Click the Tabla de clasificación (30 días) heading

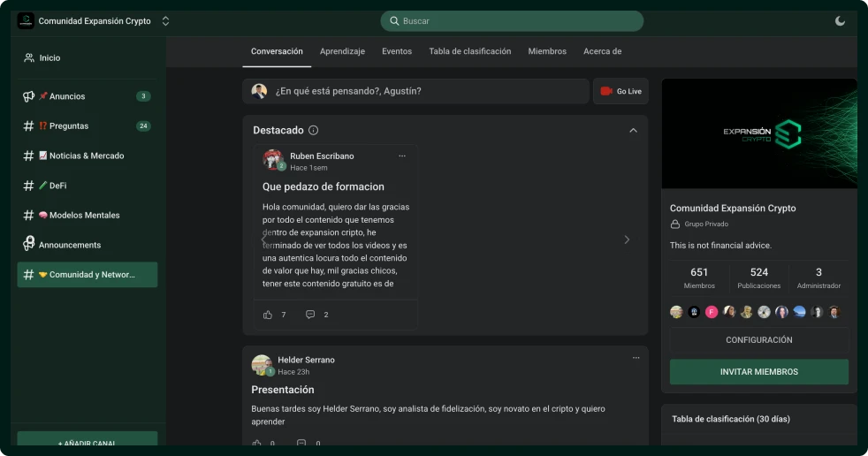click(731, 419)
